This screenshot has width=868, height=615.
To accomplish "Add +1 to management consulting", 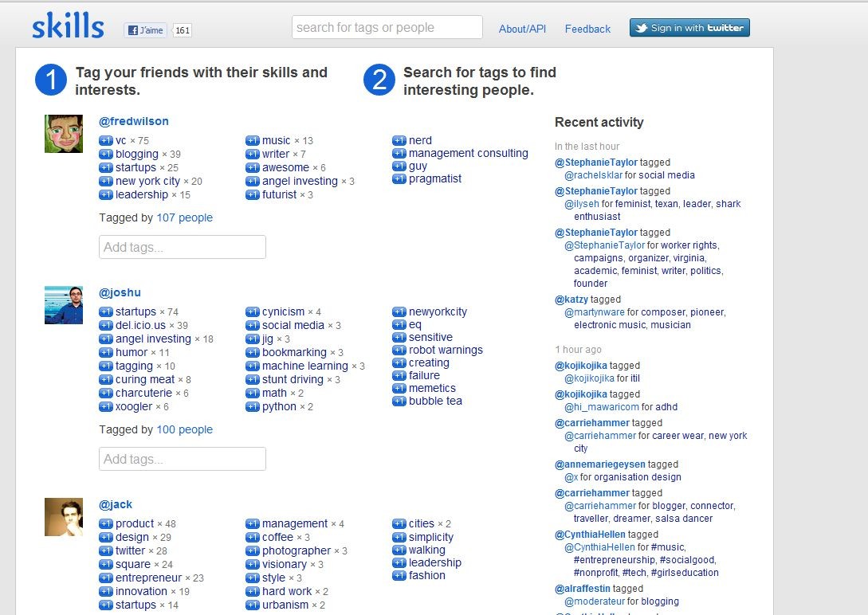I will click(x=399, y=153).
